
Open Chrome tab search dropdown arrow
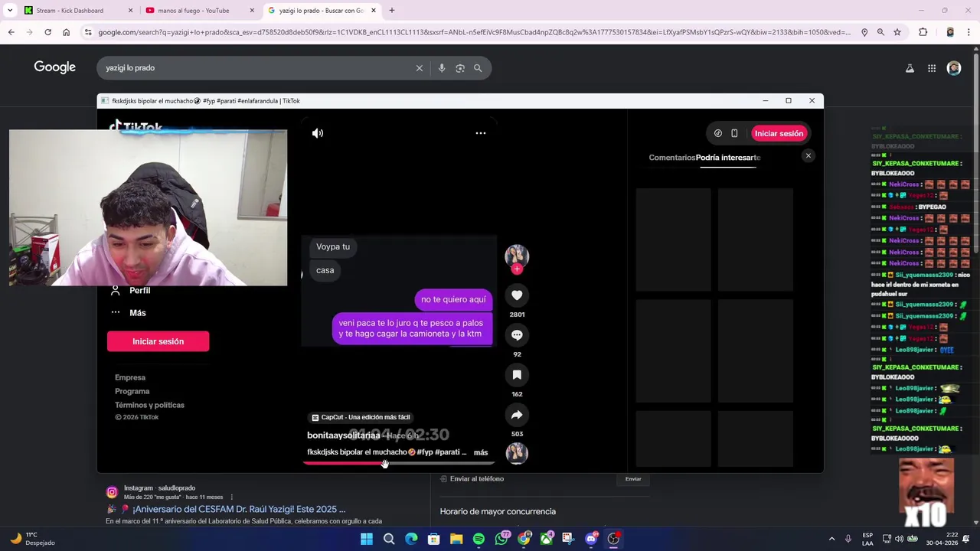coord(10,11)
